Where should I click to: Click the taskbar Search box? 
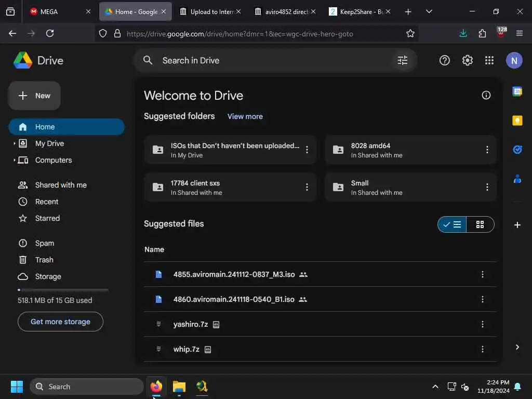(87, 387)
